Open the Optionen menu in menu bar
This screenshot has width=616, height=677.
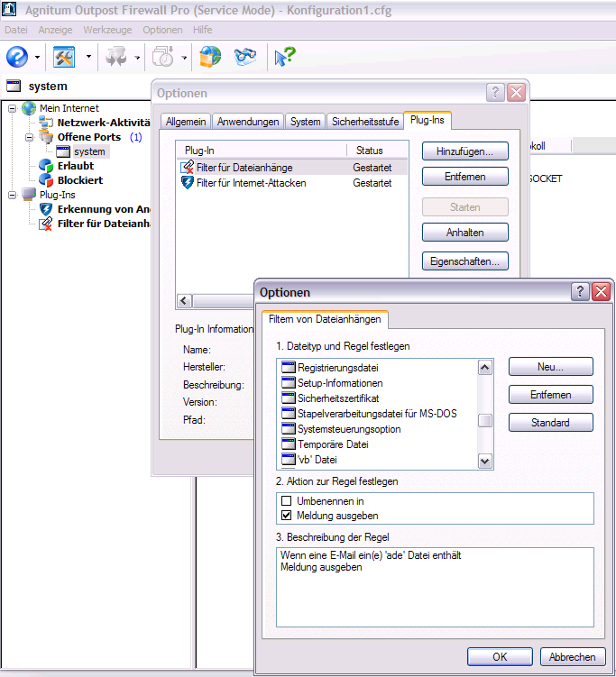tap(162, 30)
